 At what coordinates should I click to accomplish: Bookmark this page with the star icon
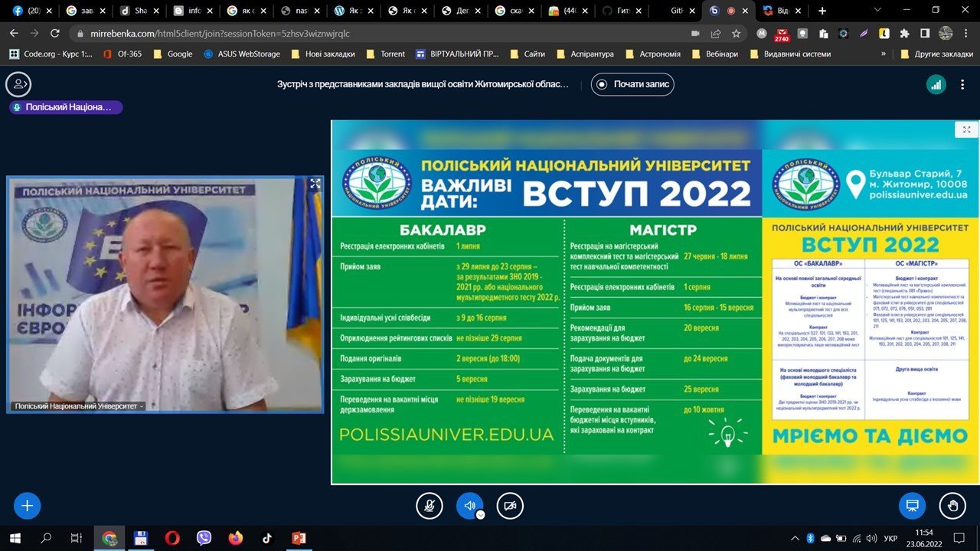736,34
